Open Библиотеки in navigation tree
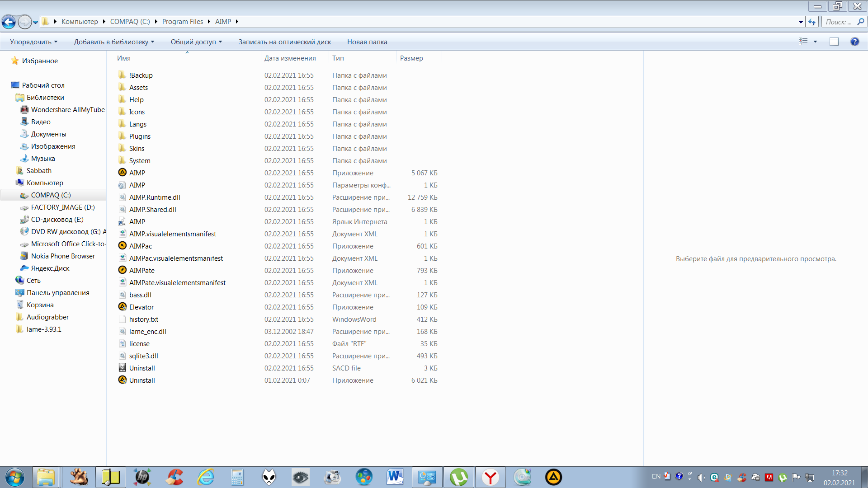 coord(45,97)
